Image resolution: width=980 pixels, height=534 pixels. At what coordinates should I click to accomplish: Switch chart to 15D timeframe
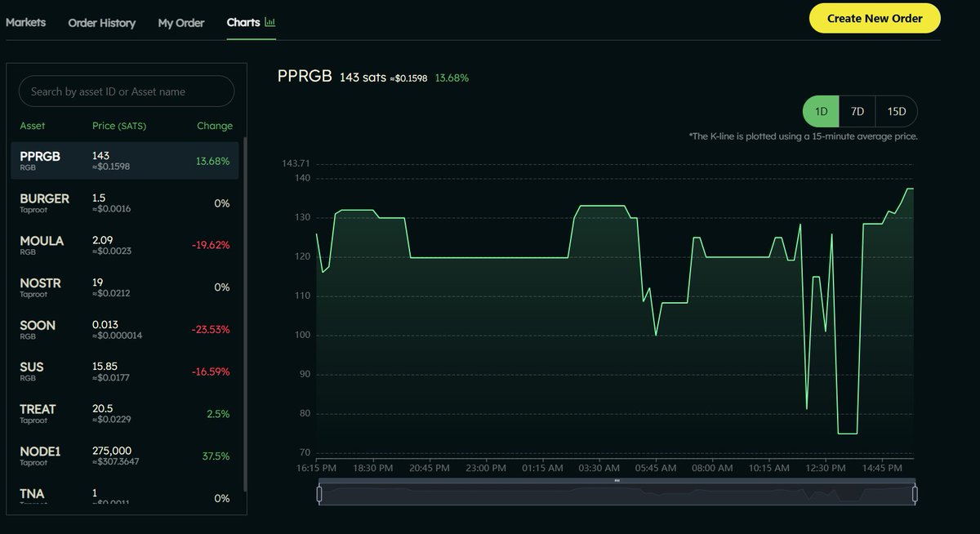896,111
